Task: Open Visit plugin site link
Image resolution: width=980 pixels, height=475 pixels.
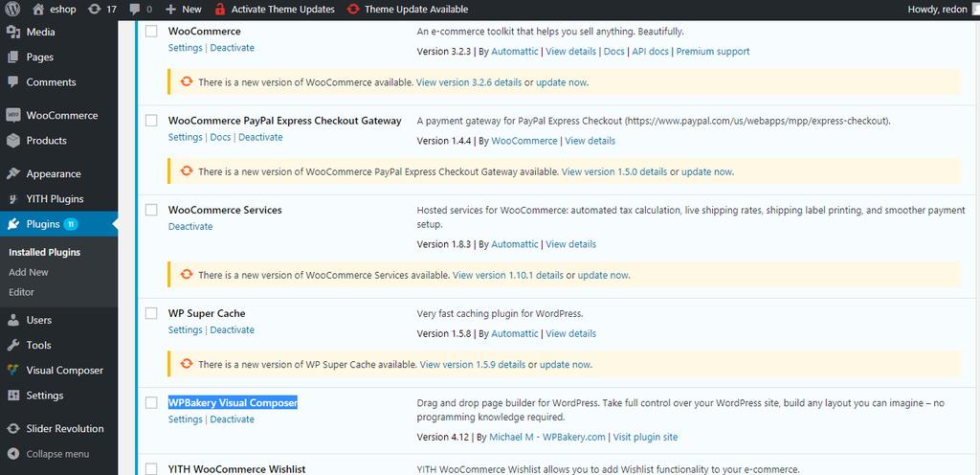Action: click(645, 437)
